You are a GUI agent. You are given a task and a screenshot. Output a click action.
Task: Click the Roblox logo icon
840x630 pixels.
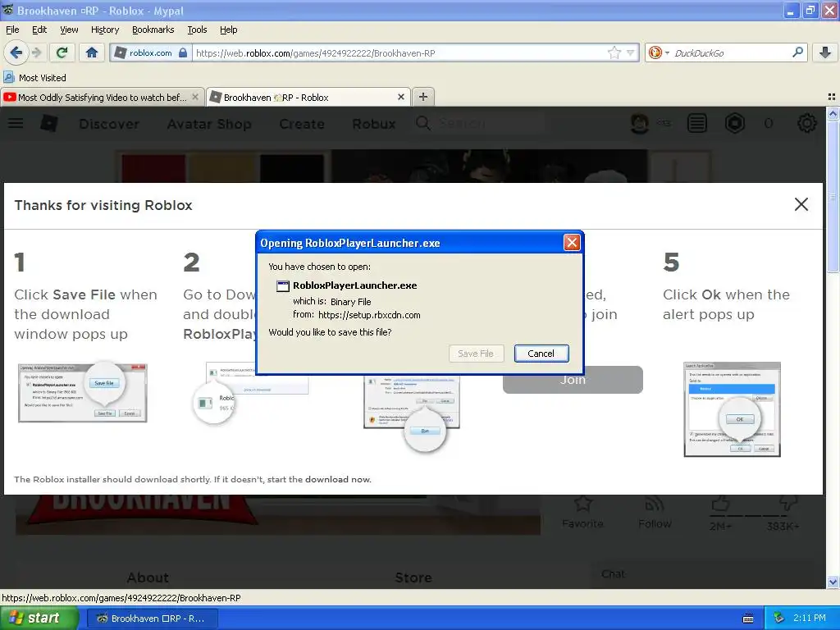[48, 124]
